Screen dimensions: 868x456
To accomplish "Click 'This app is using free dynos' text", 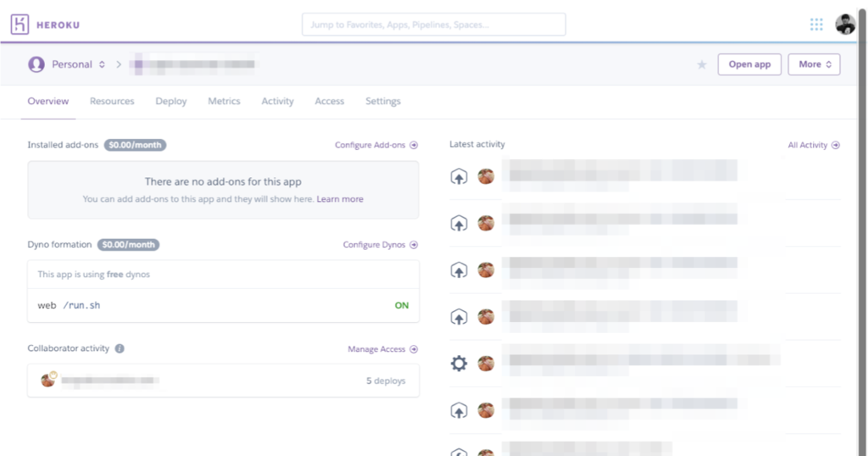I will (x=93, y=275).
